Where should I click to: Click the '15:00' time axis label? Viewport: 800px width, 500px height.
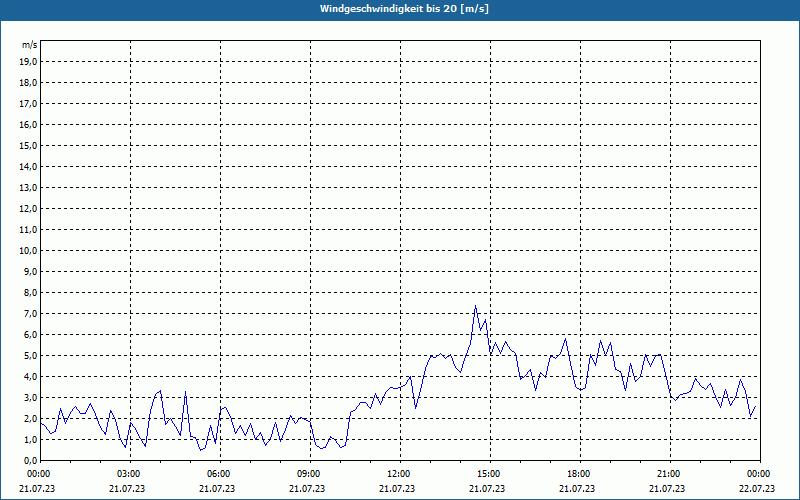click(x=490, y=474)
